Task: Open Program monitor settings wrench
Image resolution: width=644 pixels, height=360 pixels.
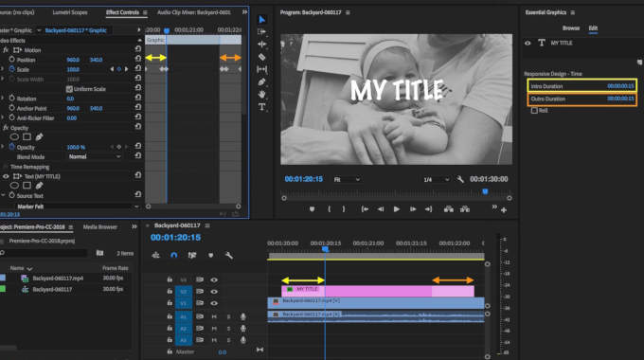Action: point(460,179)
